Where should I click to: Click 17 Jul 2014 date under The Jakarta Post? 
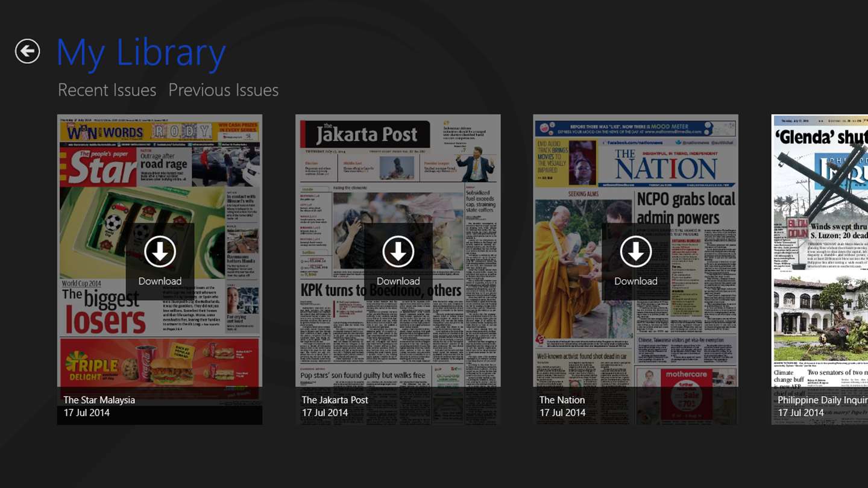[325, 413]
